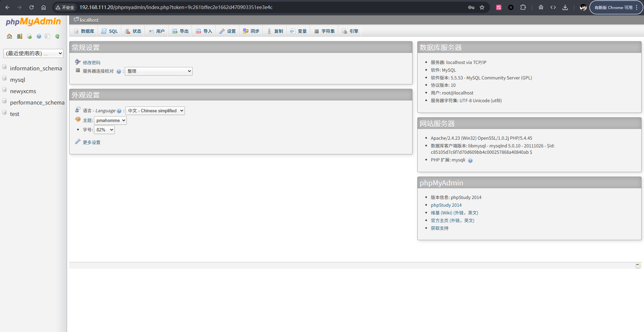This screenshot has width=644, height=332.
Task: Go to the 导入 tab
Action: (x=204, y=31)
